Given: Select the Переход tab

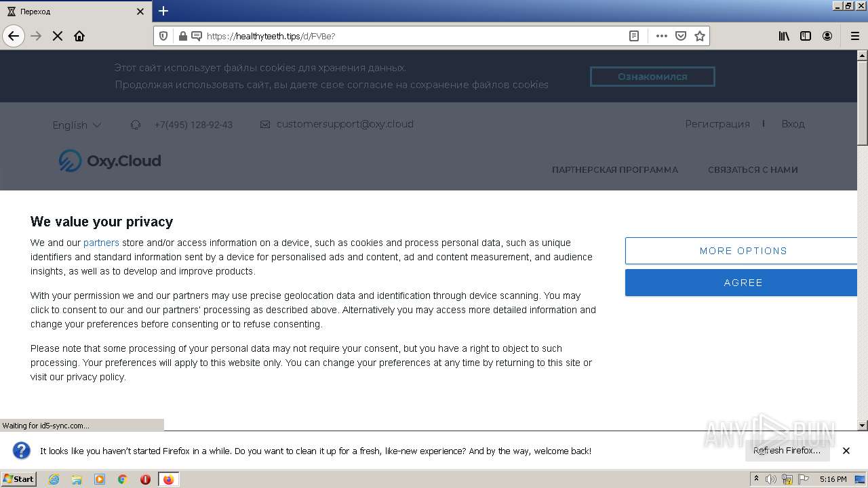Looking at the screenshot, I should coord(75,12).
